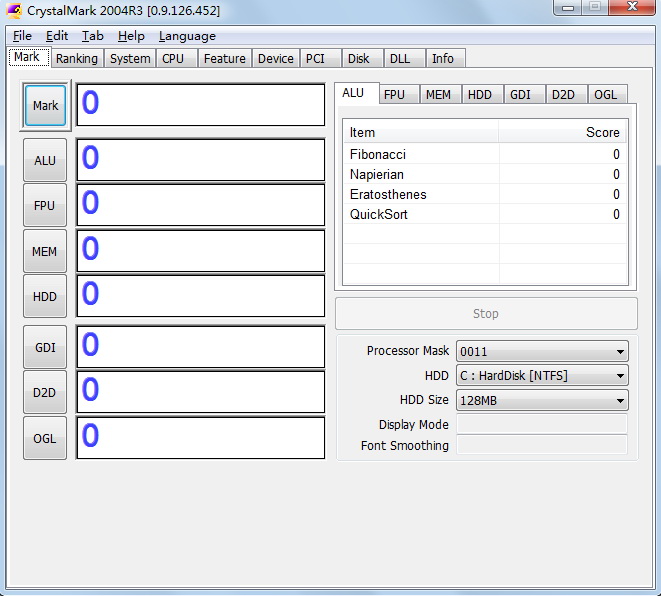Switch to the Feature tab
The image size is (661, 596).
click(224, 58)
